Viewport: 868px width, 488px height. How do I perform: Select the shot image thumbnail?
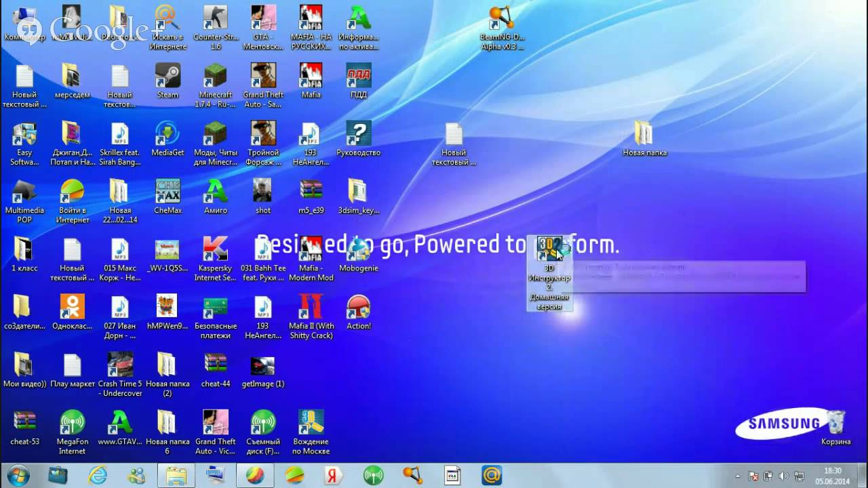(263, 196)
